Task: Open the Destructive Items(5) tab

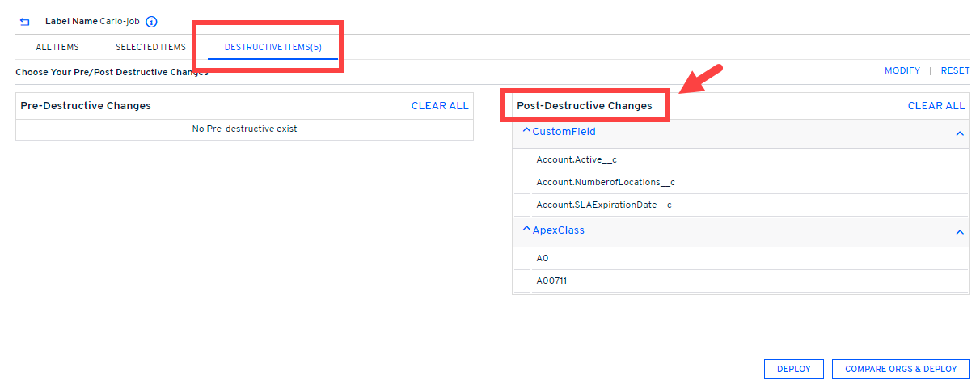Action: [272, 48]
